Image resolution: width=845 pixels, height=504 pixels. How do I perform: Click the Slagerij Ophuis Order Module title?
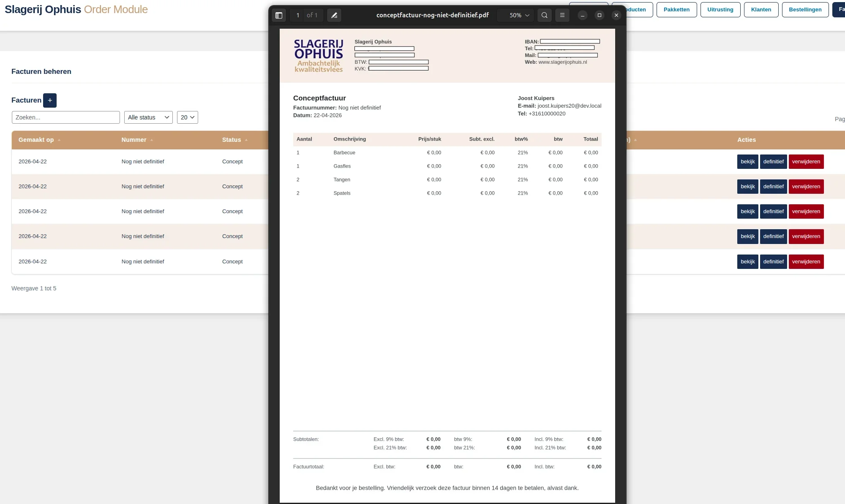click(76, 9)
